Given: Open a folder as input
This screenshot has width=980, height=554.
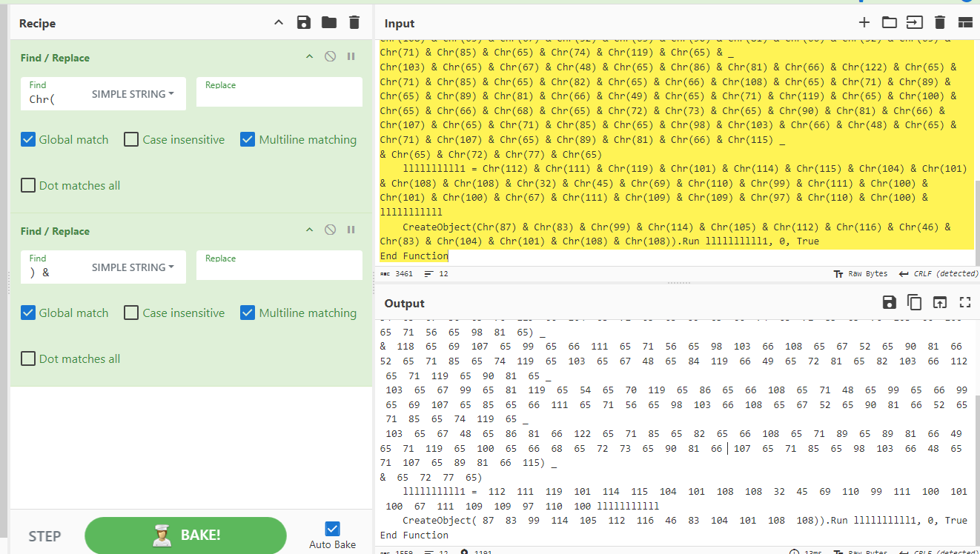Looking at the screenshot, I should point(889,23).
